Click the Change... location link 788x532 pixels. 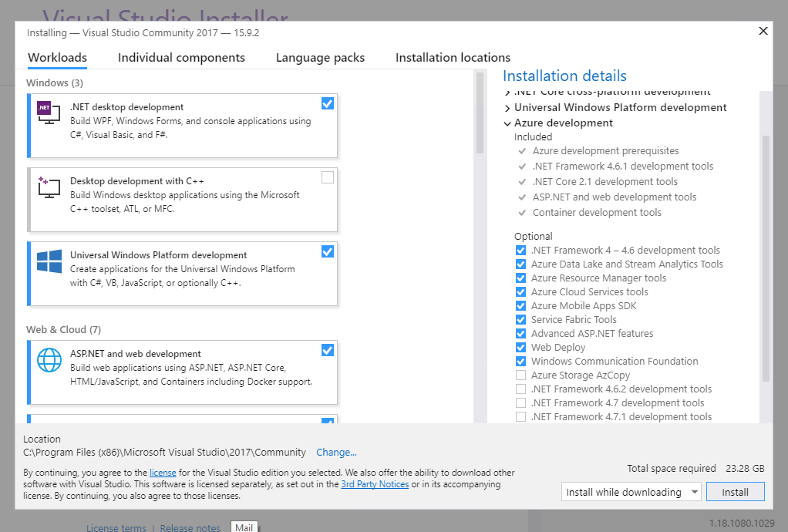336,453
